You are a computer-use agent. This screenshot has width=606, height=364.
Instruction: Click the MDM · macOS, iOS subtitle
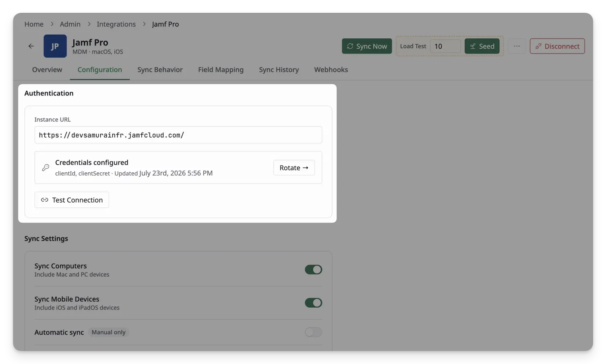point(97,52)
